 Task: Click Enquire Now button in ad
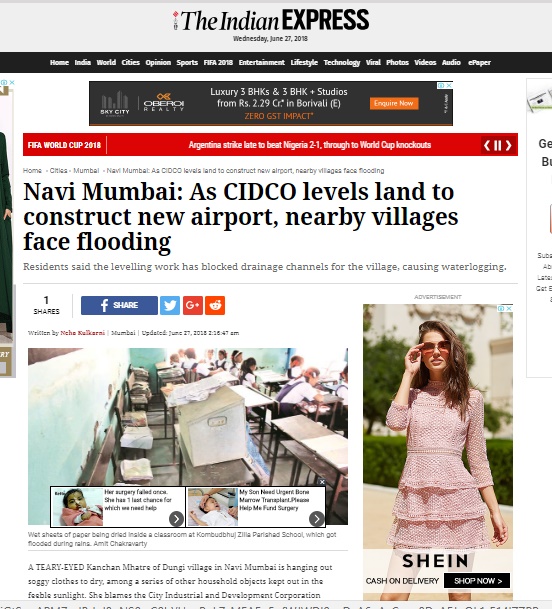394,103
